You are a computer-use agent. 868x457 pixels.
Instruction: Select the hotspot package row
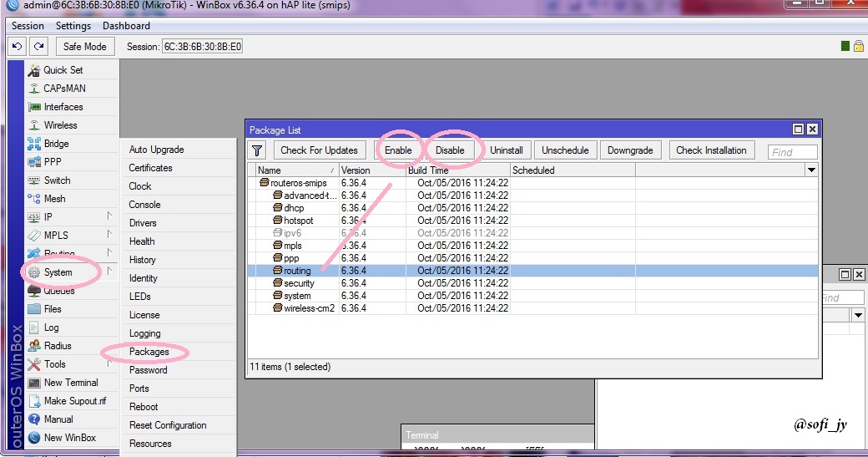[532, 221]
